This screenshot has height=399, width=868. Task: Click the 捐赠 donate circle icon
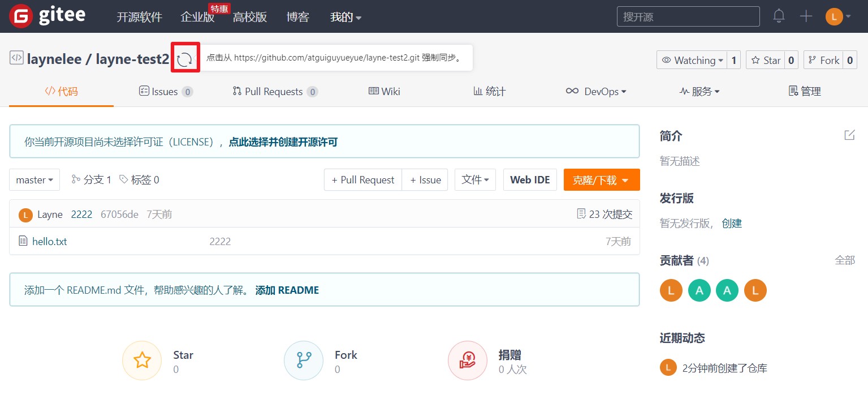[x=468, y=361]
